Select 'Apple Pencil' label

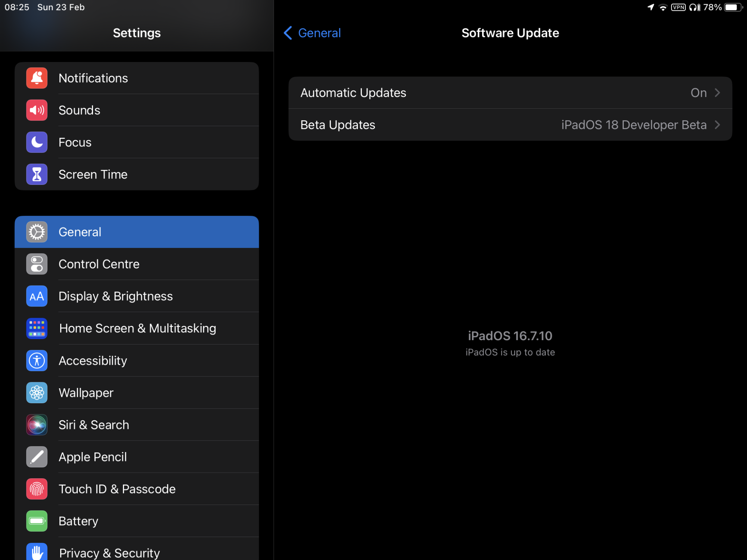tap(93, 457)
